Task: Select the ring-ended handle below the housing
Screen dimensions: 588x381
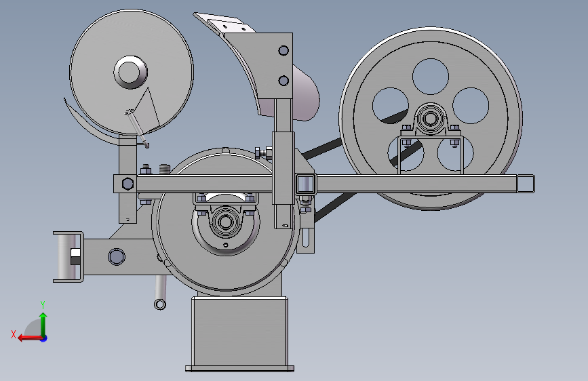Action: 161,292
